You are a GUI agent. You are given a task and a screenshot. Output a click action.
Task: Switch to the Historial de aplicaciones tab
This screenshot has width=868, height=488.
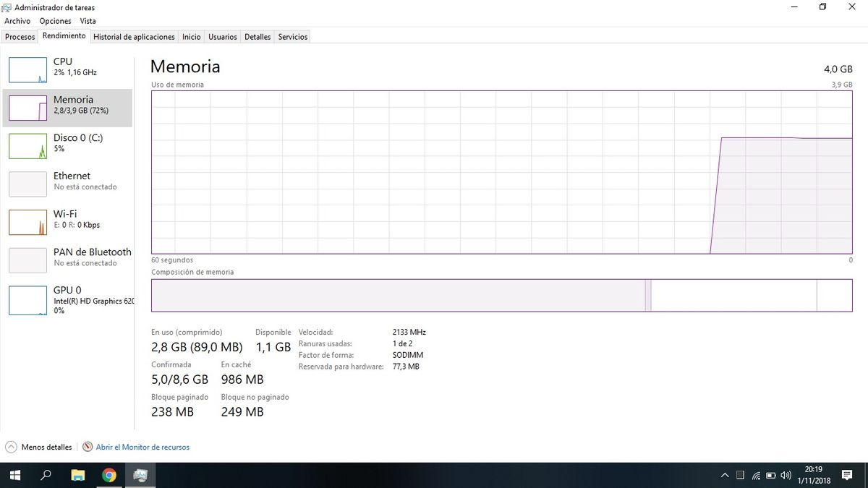coord(134,37)
